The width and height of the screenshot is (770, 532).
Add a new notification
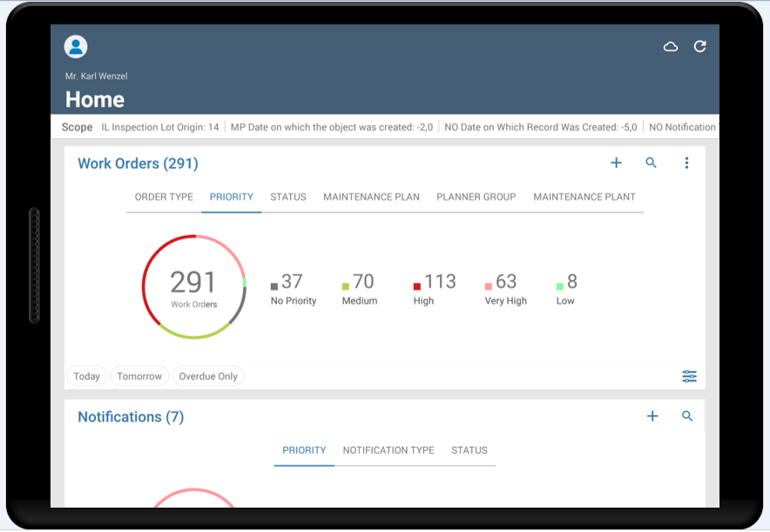[652, 416]
